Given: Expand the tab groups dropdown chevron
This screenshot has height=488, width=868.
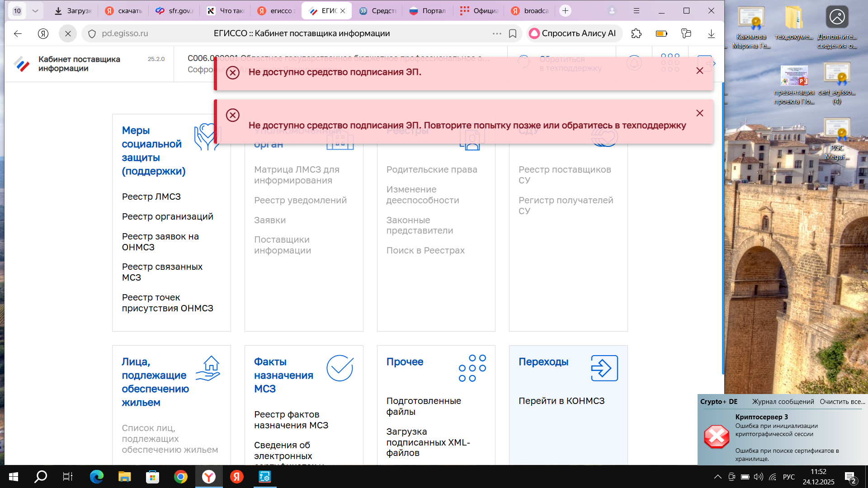Looking at the screenshot, I should (35, 11).
